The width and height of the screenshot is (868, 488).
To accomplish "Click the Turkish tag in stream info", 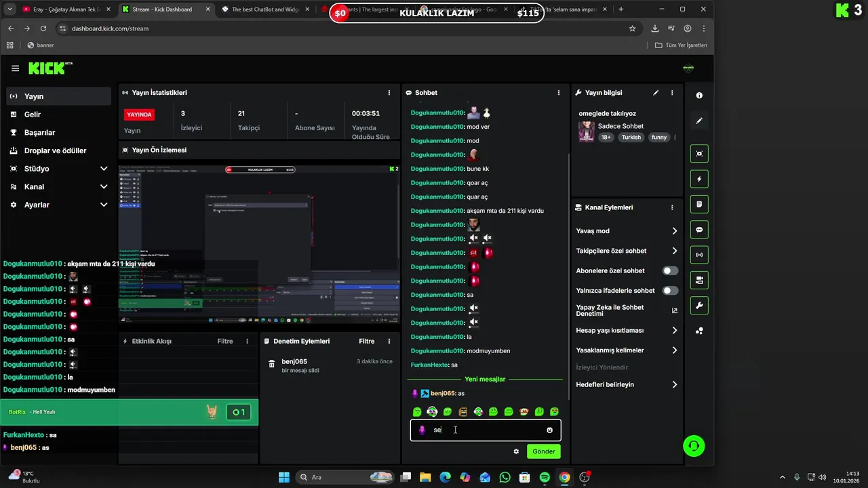I will (x=631, y=138).
